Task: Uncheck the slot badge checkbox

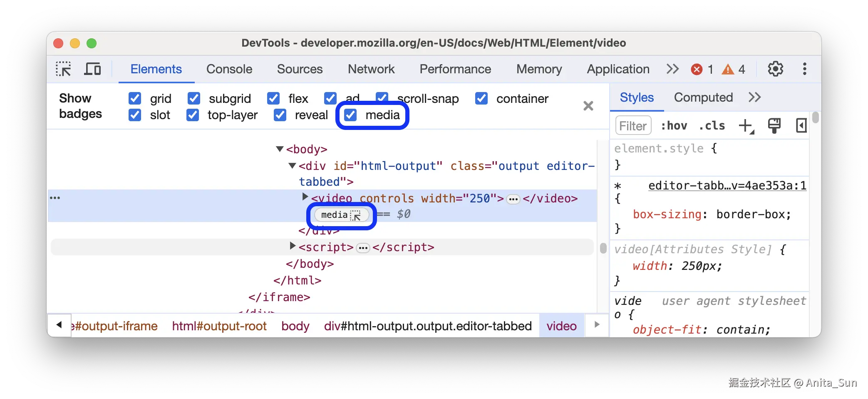Action: (x=134, y=115)
